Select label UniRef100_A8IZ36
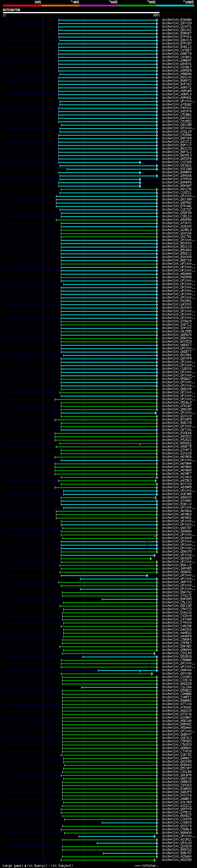This screenshot has height=868, width=197. click(177, 189)
